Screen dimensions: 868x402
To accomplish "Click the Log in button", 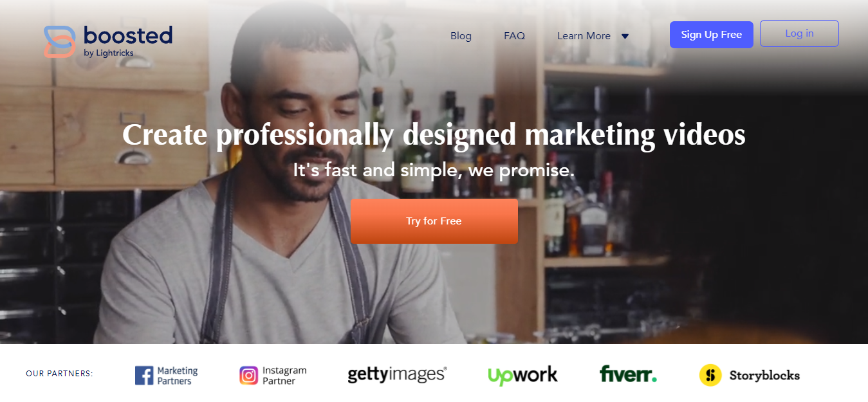I will click(x=799, y=33).
